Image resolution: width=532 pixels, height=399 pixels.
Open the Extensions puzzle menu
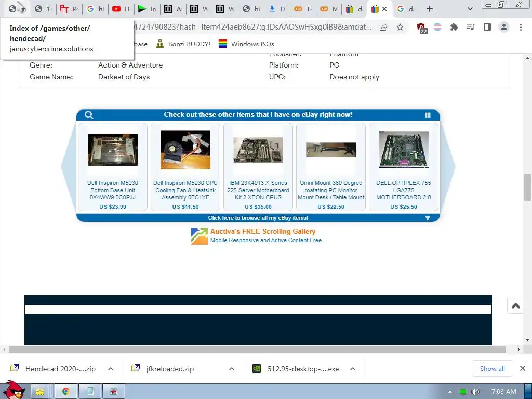(454, 27)
